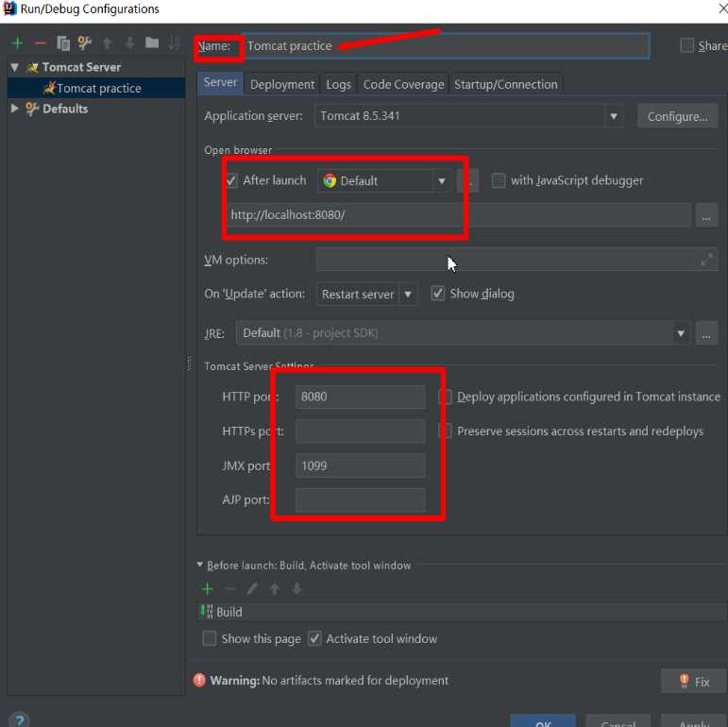Move before-launch task up
The width and height of the screenshot is (728, 727).
[x=275, y=588]
